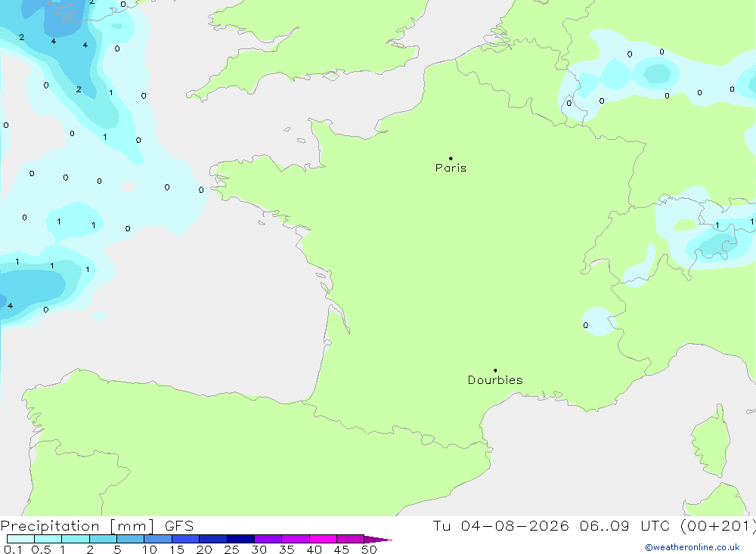Open the weatheronline.co.uk copyright link
756x554 pixels.
tap(692, 547)
